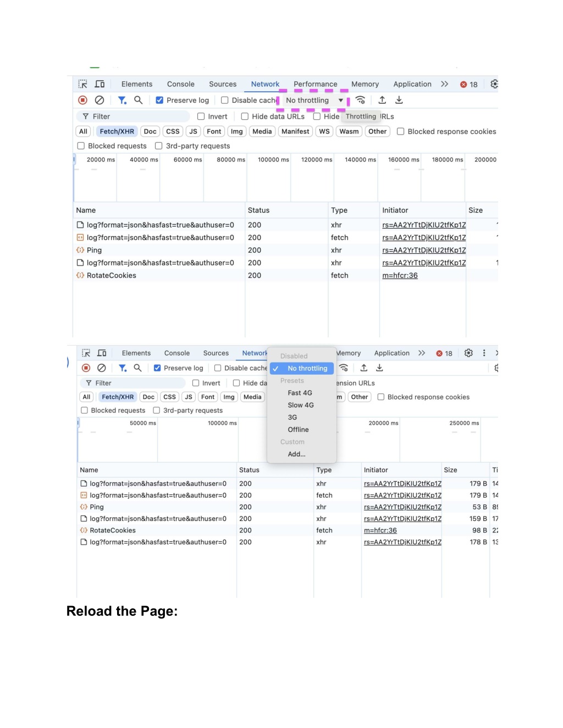This screenshot has width=563, height=728.
Task: Sort by Status column header in upper DevTools
Action: point(286,210)
